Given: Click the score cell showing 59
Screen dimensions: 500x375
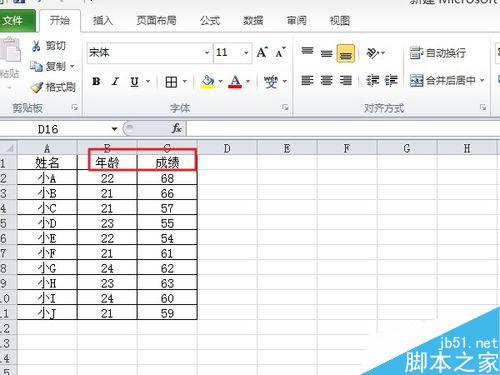Looking at the screenshot, I should [x=167, y=313].
